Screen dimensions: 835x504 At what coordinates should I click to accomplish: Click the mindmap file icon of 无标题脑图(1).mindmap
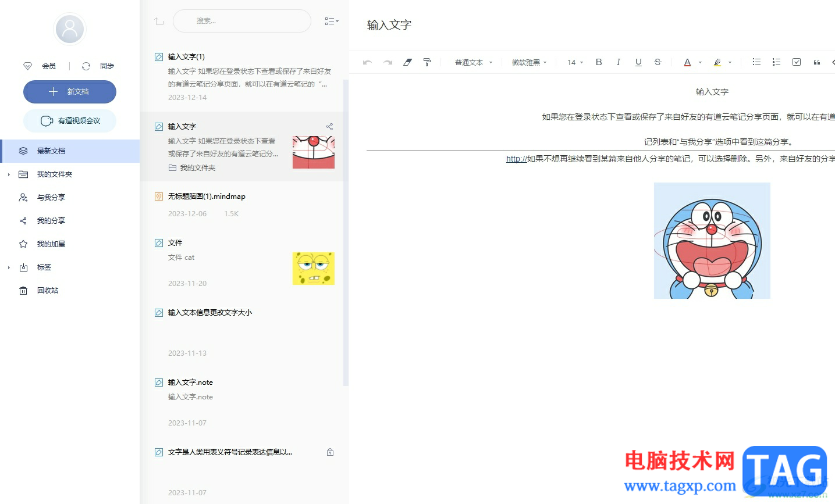(x=159, y=196)
